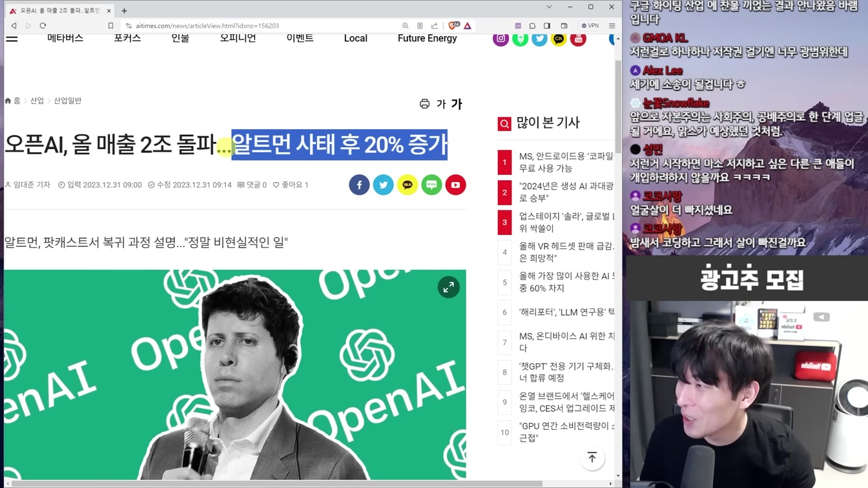Viewport: 868px width, 488px height.
Task: Print the article with printer icon
Action: [424, 104]
